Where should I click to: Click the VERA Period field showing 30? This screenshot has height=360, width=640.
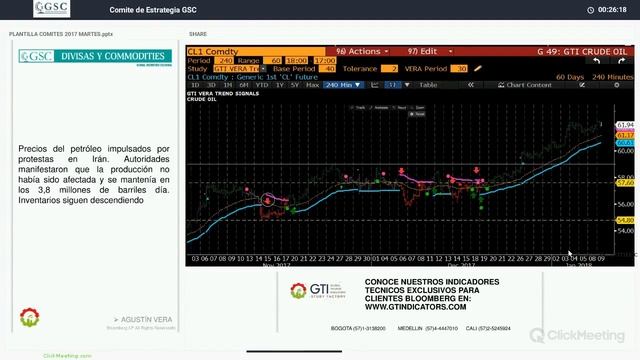[x=459, y=69]
